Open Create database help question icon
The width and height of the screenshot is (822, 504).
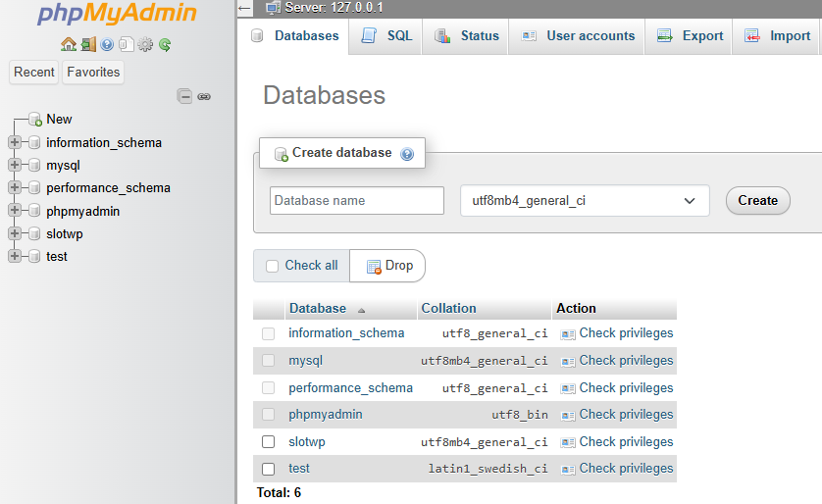[407, 154]
